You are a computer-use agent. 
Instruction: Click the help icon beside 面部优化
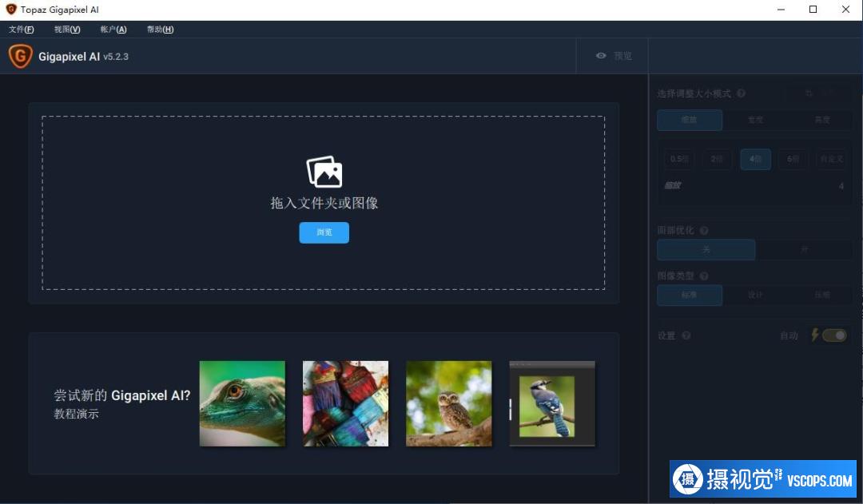click(704, 231)
